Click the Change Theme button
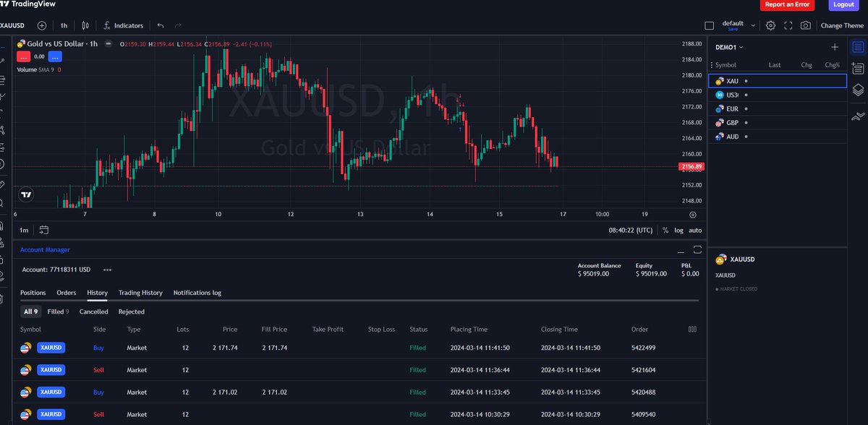 tap(842, 25)
